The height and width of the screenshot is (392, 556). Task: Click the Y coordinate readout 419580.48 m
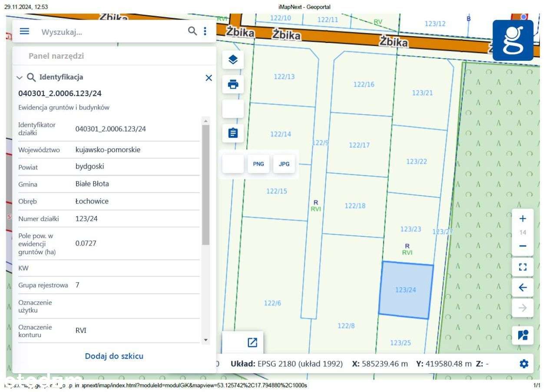443,364
